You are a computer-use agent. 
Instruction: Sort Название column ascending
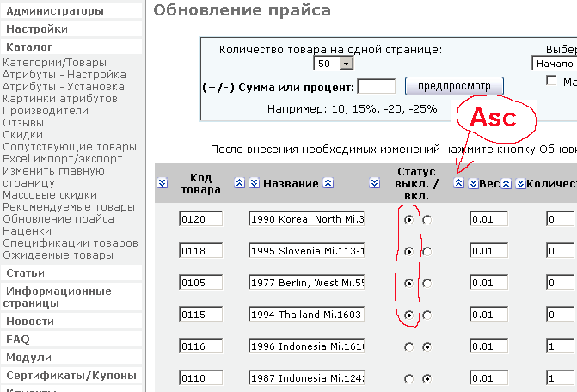pos(328,183)
